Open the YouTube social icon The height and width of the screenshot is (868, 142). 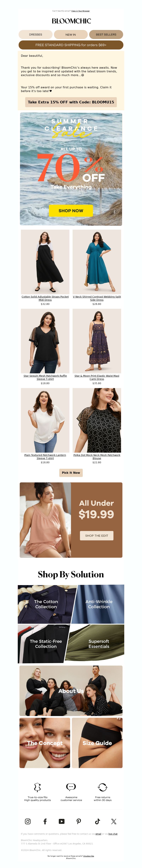coord(61,821)
